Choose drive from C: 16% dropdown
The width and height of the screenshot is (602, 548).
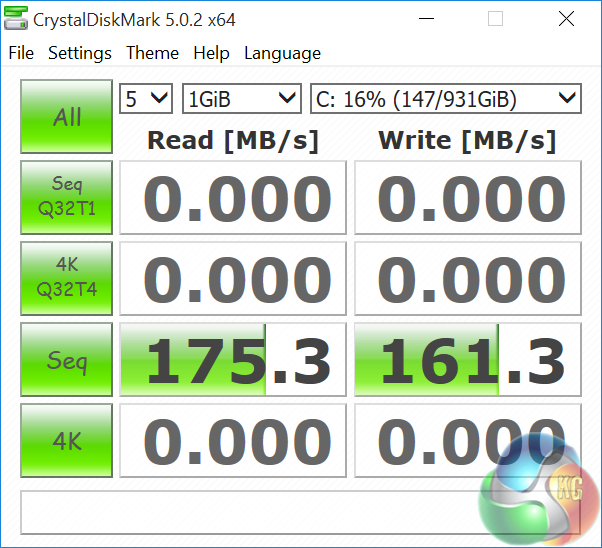click(446, 99)
